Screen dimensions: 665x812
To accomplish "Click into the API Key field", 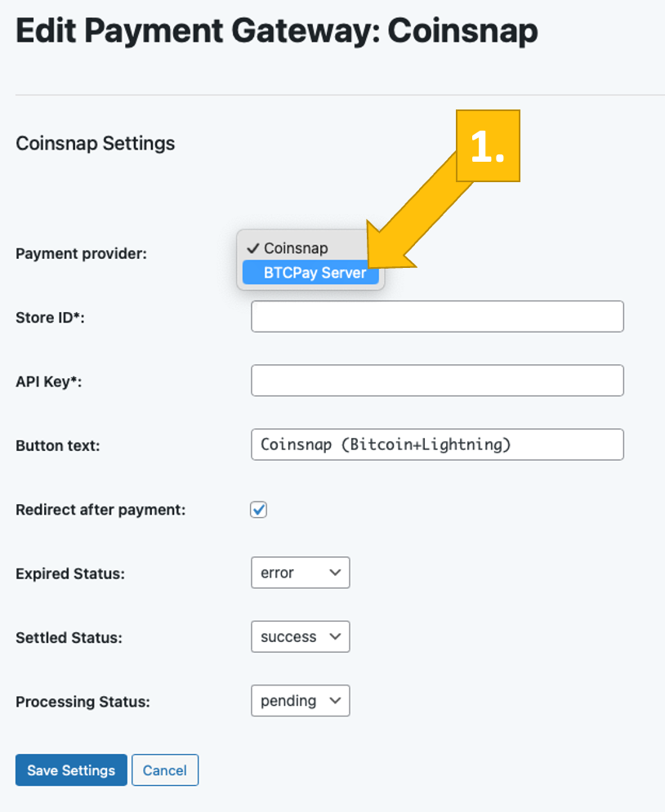I will point(437,381).
